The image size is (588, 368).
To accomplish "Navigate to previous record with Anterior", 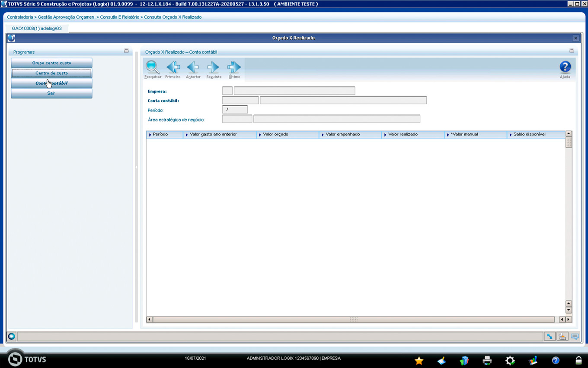I will coord(193,68).
